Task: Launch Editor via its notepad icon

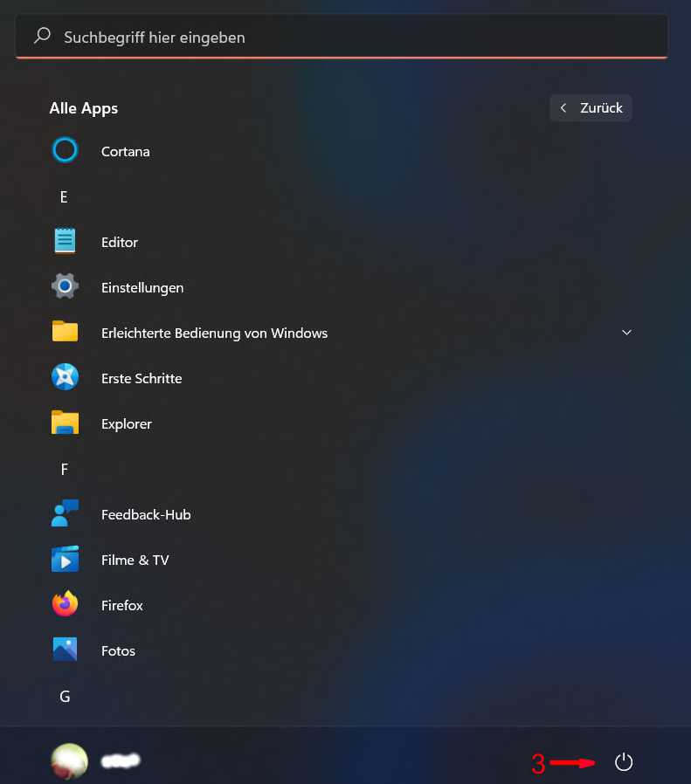Action: pos(65,241)
